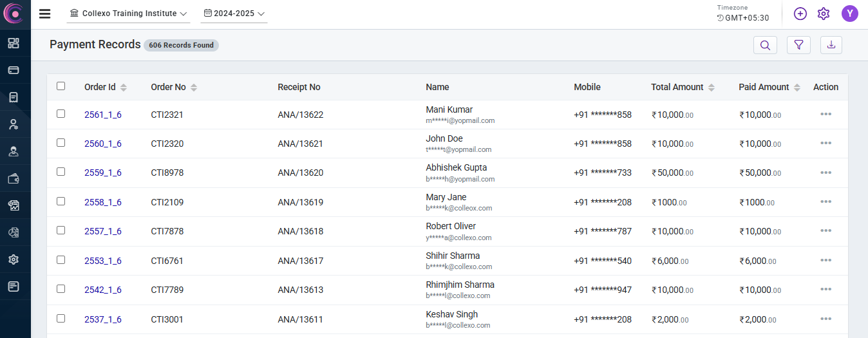
Task: Sort the table by Order Id
Action: click(x=124, y=88)
